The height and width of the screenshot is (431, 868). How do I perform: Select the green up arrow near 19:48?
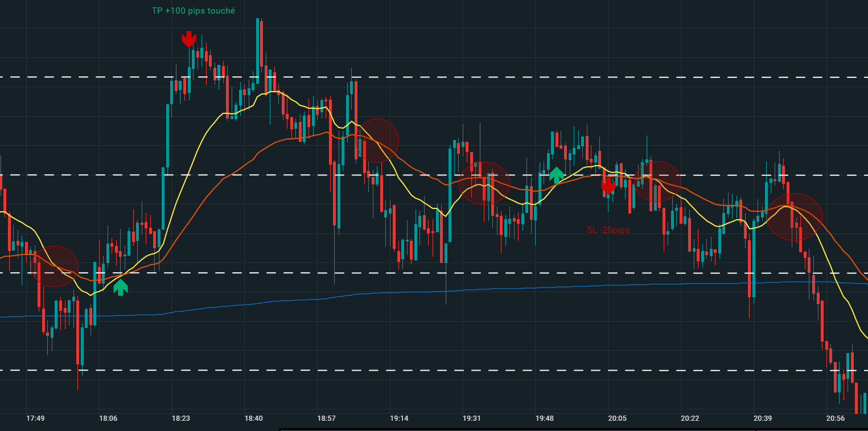pos(557,175)
